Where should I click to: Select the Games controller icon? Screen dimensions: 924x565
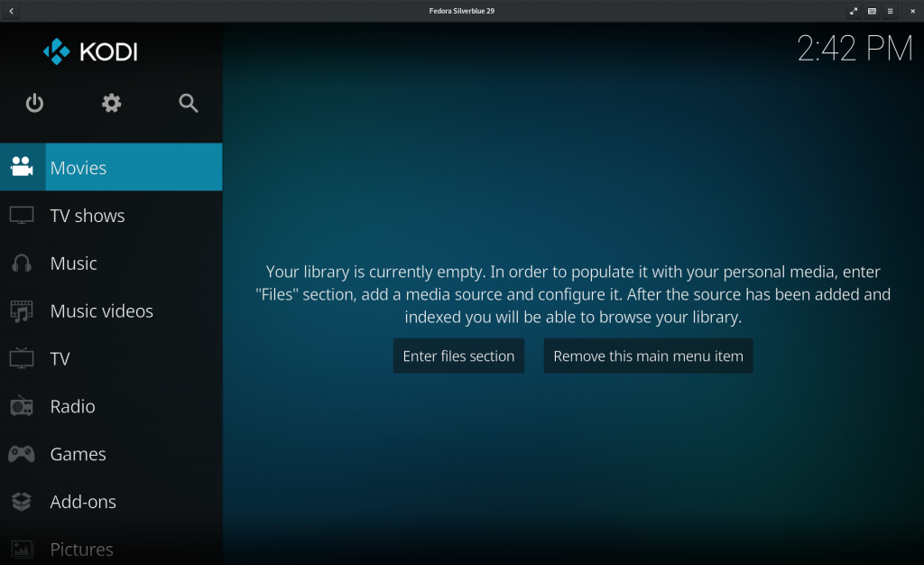pos(22,454)
